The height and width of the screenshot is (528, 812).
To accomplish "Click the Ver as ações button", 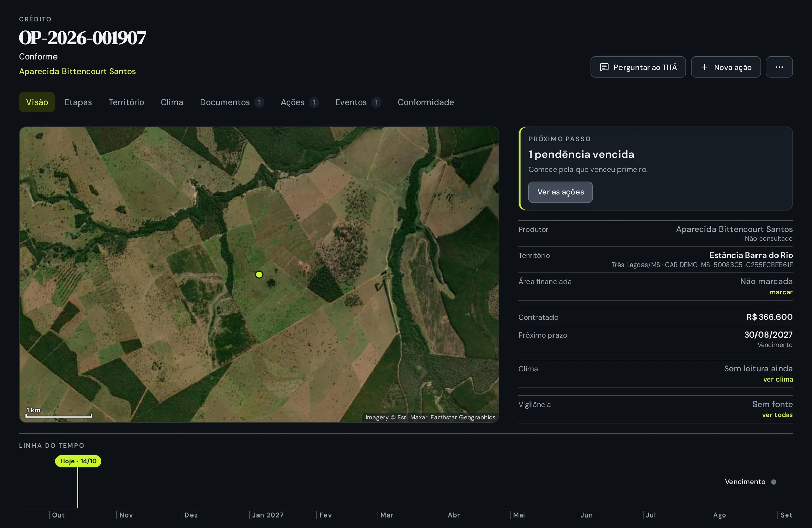I will click(x=560, y=192).
